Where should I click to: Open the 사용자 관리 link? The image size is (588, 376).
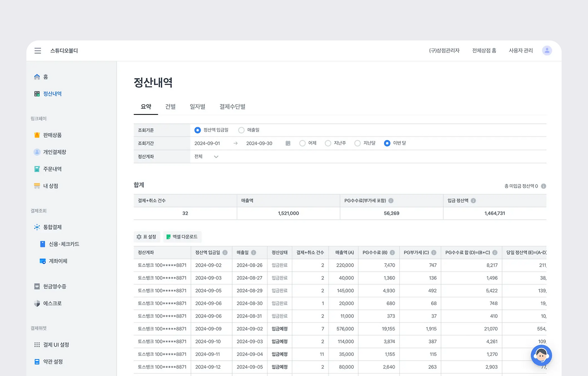[521, 51]
